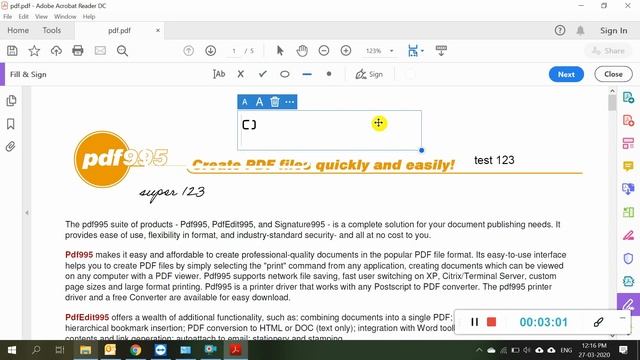Open more options for the text field
640x360 pixels.
click(290, 102)
